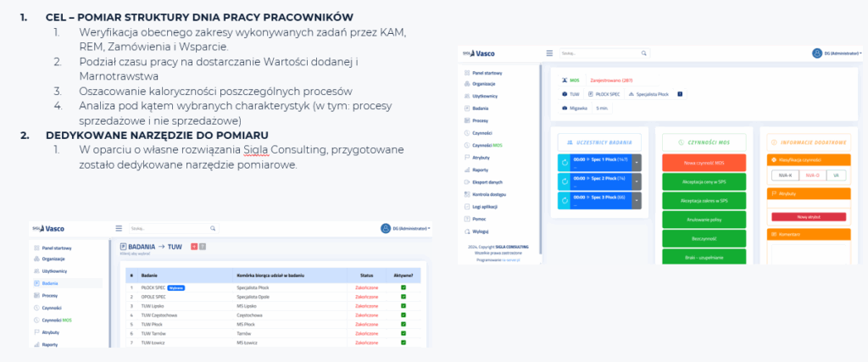Click the hamburger menu icon beside Badania sidebar window
This screenshot has width=868, height=362.
(x=119, y=228)
